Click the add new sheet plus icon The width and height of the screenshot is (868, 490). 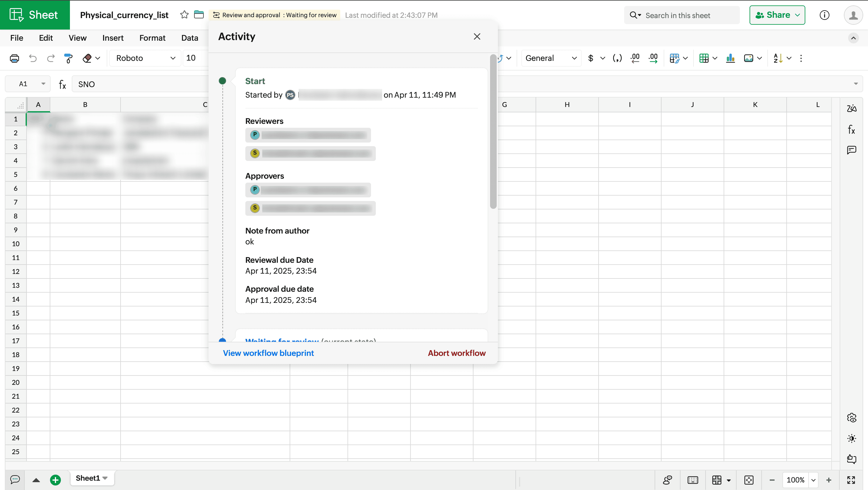(55, 479)
